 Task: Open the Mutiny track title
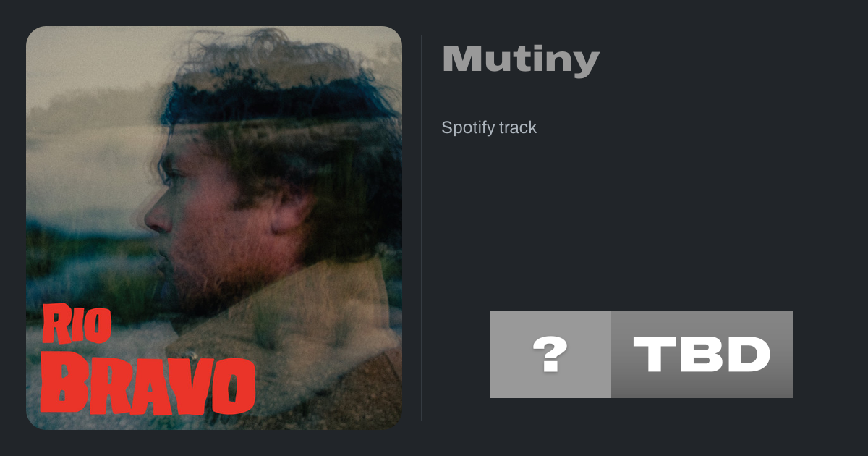(521, 60)
